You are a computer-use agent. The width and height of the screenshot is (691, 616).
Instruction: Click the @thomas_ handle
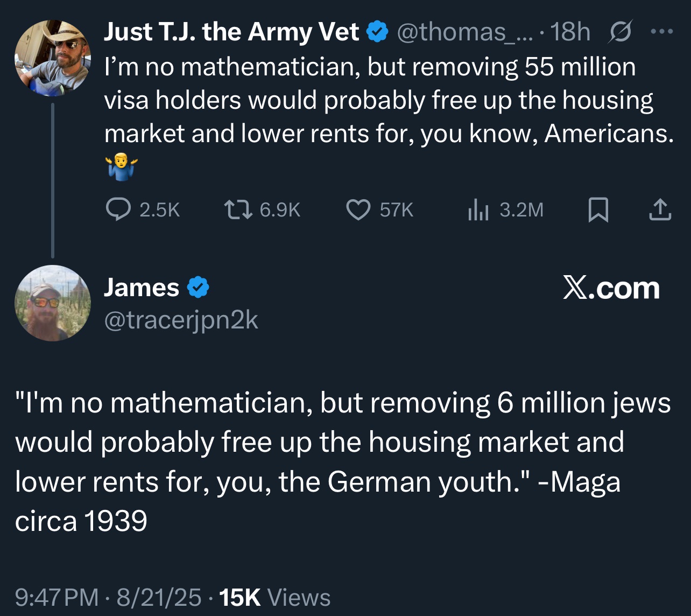click(x=463, y=32)
